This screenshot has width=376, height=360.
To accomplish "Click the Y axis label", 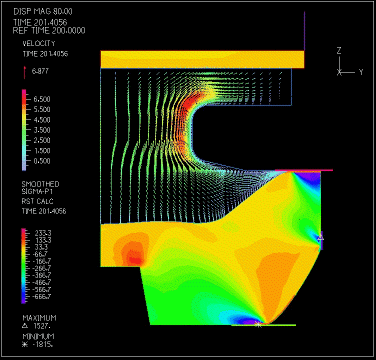I will pyautogui.click(x=361, y=72).
